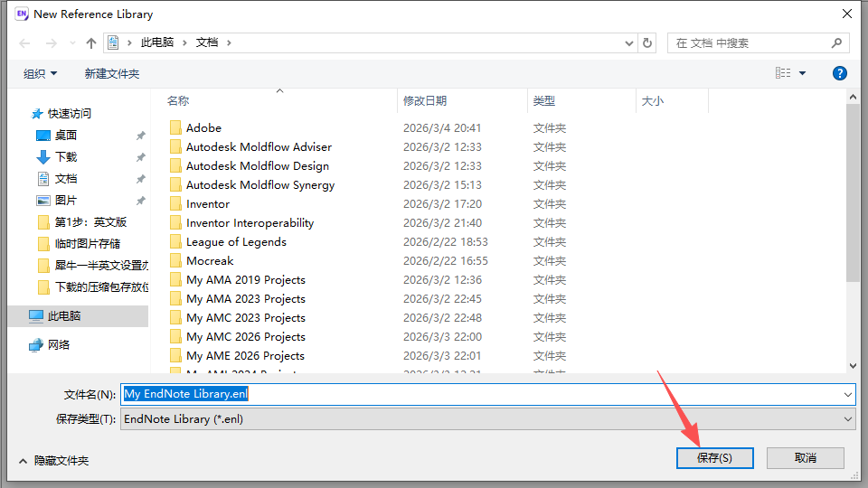Collapse folders with 隐藏文件夹
Screen dimensions: 868x488
[53, 460]
